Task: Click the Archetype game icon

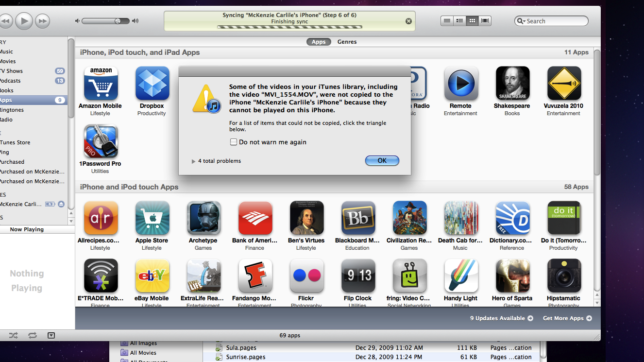Action: (x=203, y=218)
